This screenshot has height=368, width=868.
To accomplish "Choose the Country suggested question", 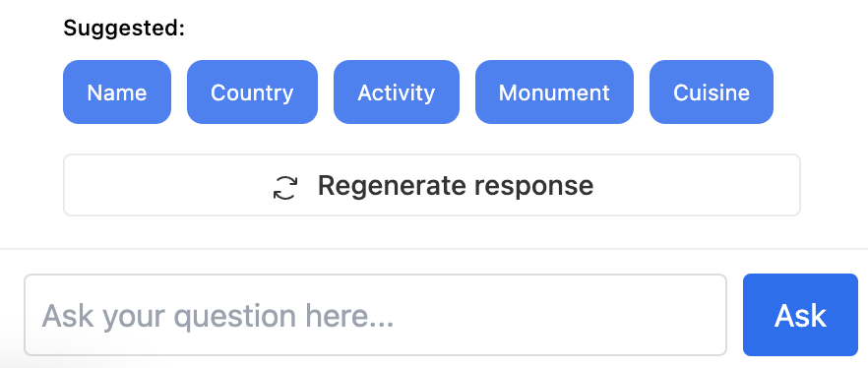I will 252,92.
